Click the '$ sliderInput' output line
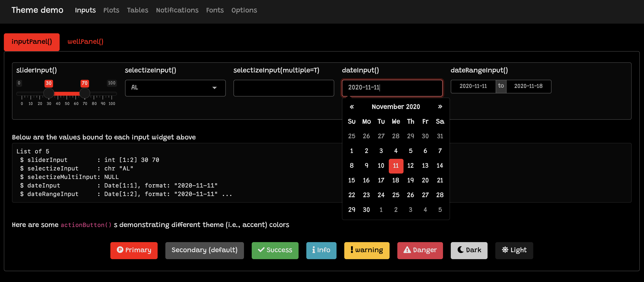Image resolution: width=644 pixels, height=282 pixels. tap(89, 160)
